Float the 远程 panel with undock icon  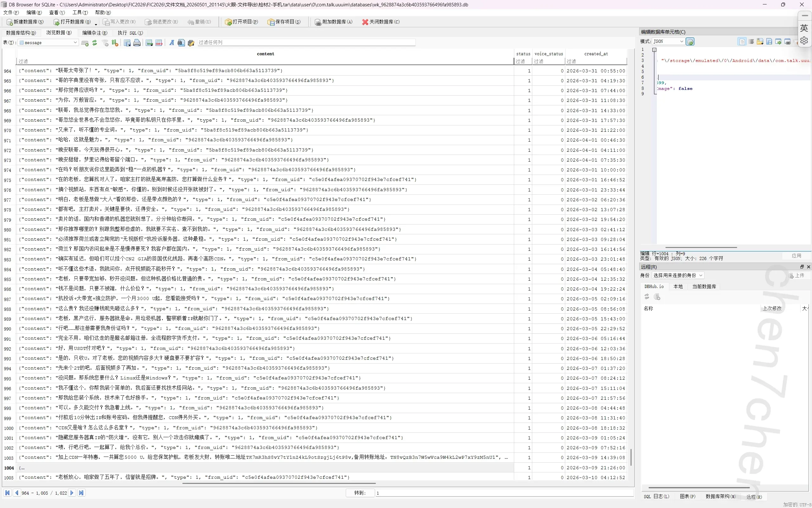click(x=802, y=267)
